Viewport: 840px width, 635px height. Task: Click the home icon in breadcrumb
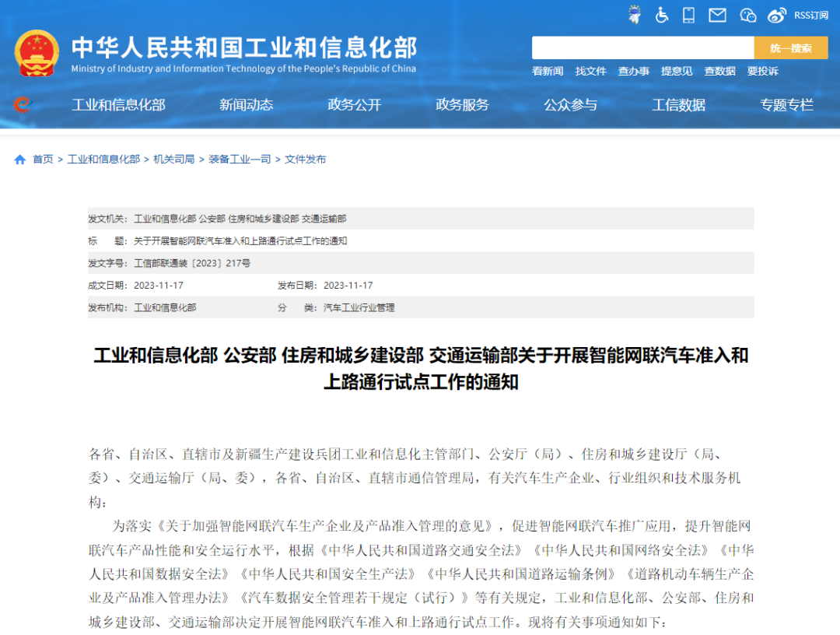[x=20, y=160]
